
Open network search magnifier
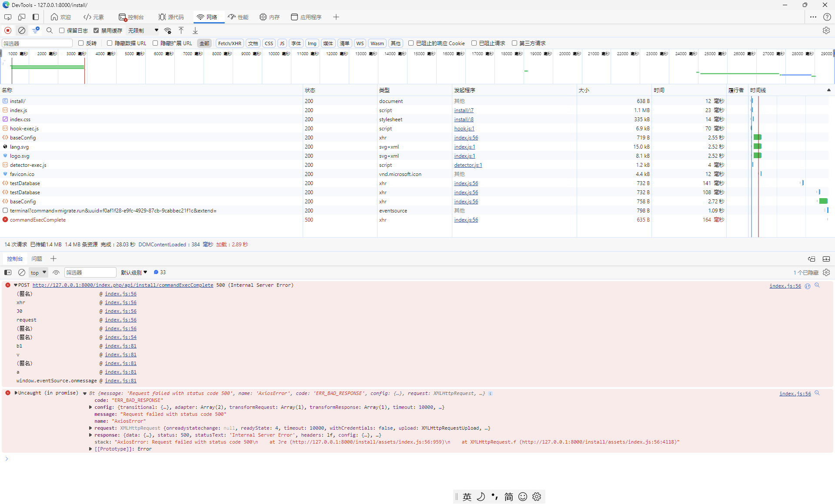[50, 30]
